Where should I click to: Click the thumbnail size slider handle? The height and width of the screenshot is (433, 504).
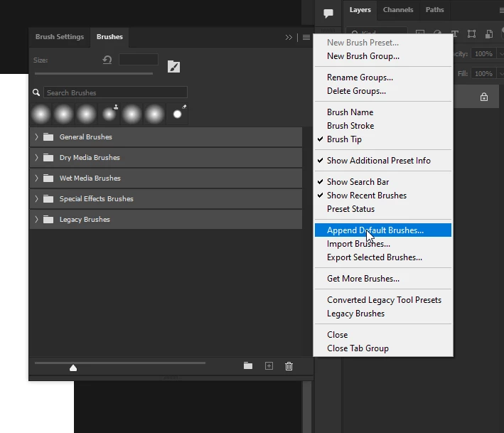pyautogui.click(x=73, y=368)
